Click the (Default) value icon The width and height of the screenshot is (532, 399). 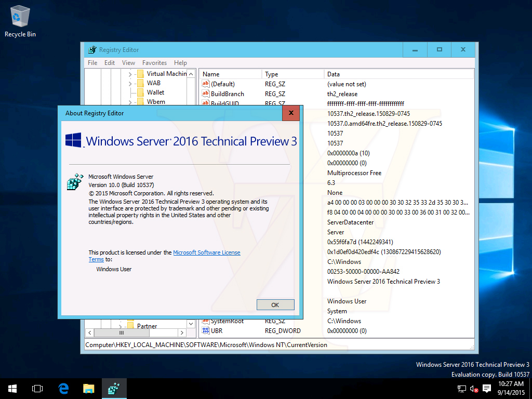206,84
